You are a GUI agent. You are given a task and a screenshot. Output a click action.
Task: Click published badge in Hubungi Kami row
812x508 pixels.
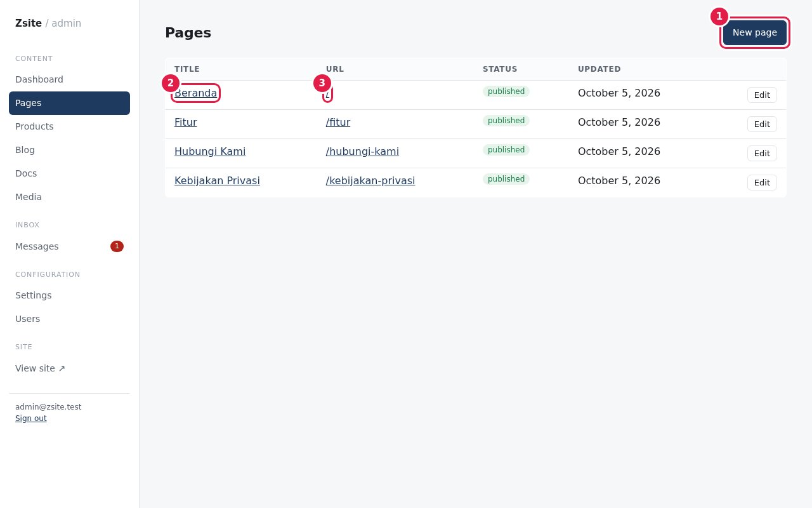(506, 150)
